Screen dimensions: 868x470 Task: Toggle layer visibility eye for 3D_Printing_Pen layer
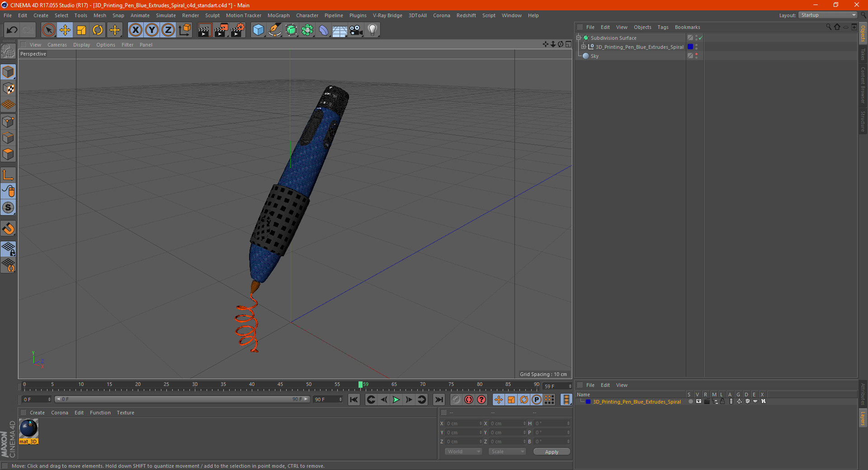(698, 401)
